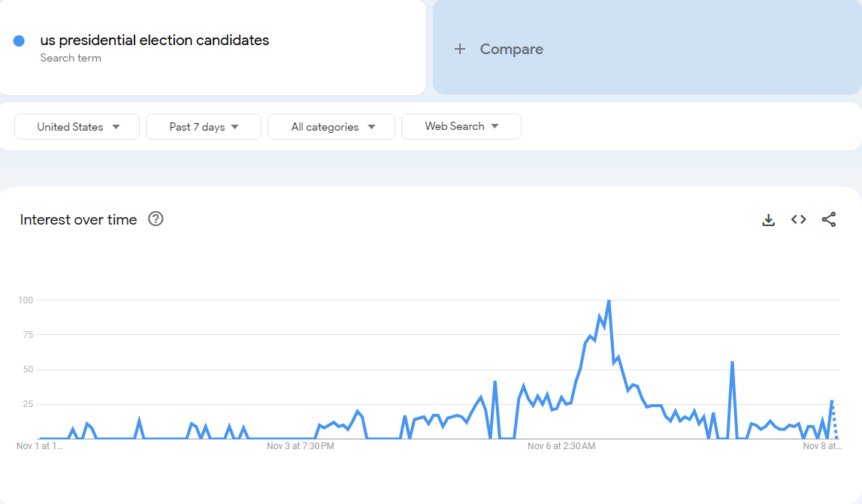Open the United States region dropdown
Screen dimensions: 862x504
tap(77, 126)
